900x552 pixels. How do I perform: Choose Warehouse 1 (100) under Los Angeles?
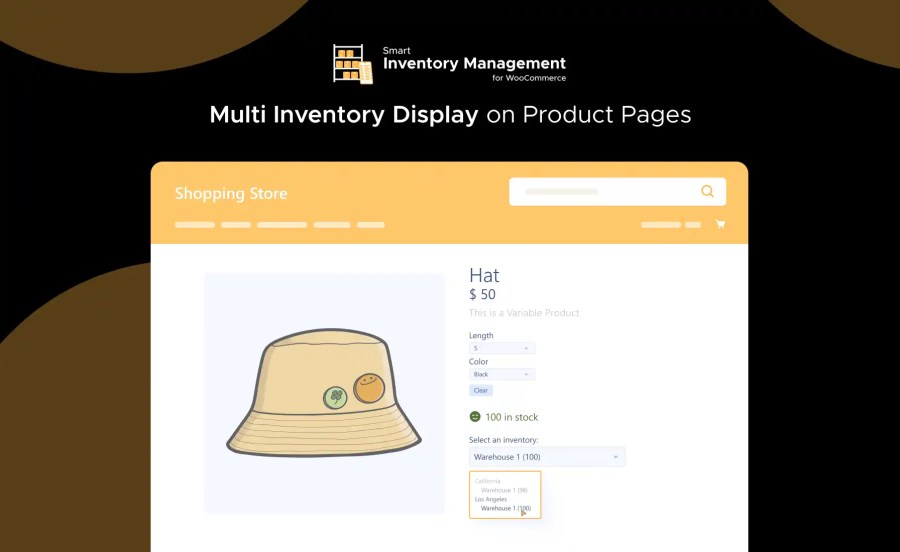coord(506,508)
